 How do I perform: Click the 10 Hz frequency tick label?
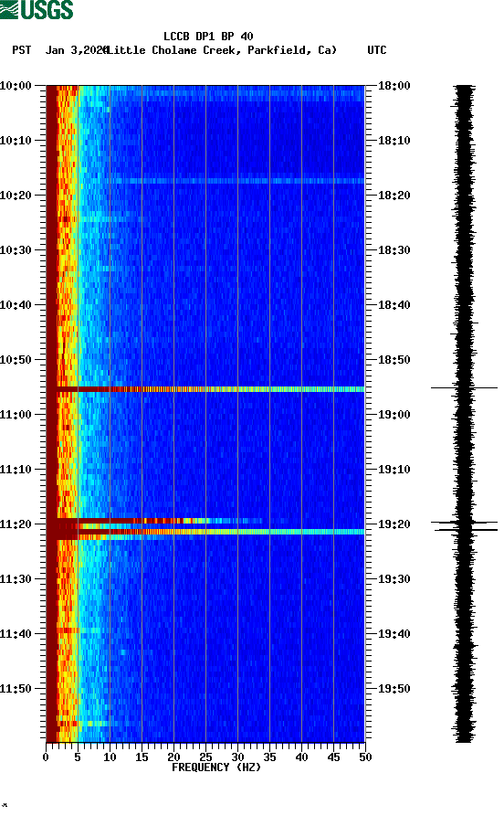110,757
